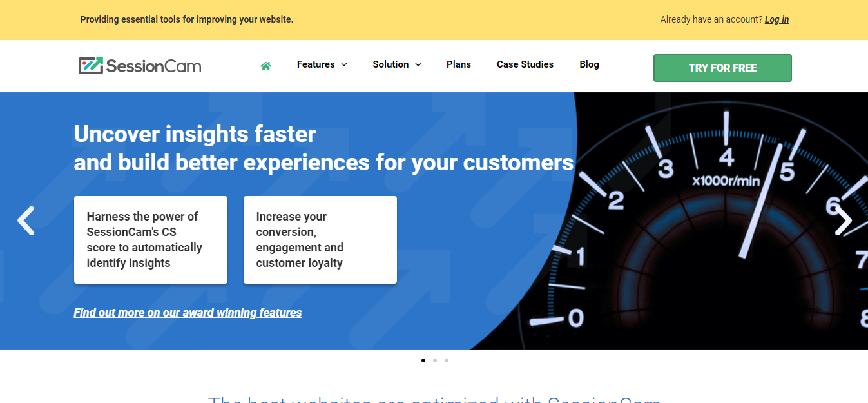Switch to the second carousel dot

pos(435,360)
